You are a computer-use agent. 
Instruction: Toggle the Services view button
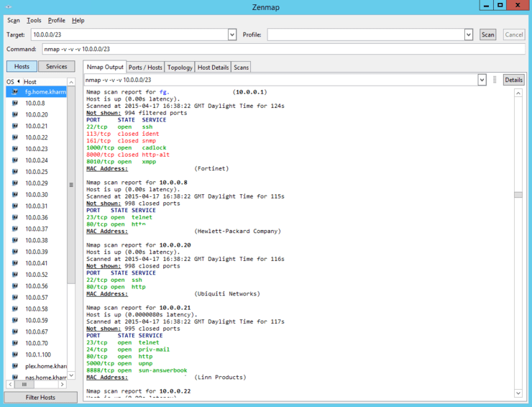click(56, 67)
